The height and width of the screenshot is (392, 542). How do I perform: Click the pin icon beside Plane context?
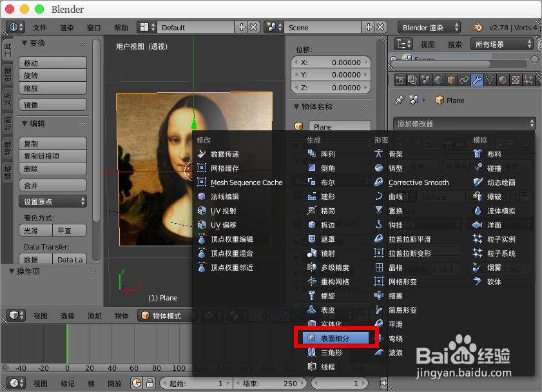pos(399,100)
